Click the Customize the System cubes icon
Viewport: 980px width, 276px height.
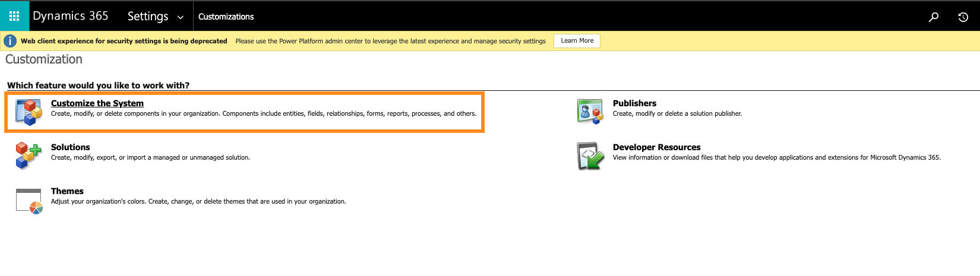(x=29, y=112)
